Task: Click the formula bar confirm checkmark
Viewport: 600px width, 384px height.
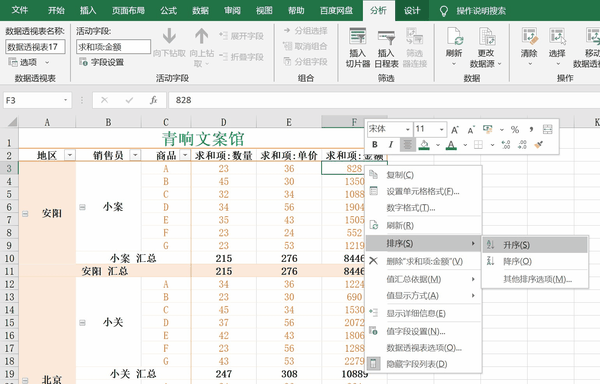Action: coord(129,100)
